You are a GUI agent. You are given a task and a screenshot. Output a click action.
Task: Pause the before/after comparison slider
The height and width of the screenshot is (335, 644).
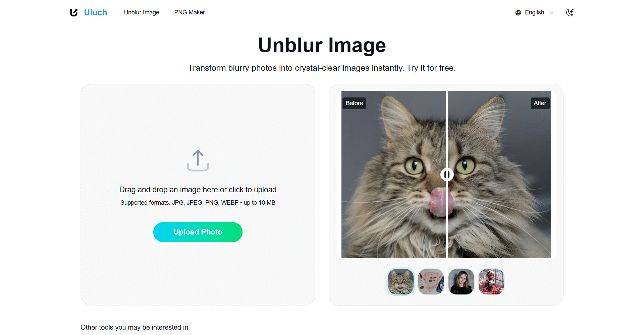tap(447, 175)
